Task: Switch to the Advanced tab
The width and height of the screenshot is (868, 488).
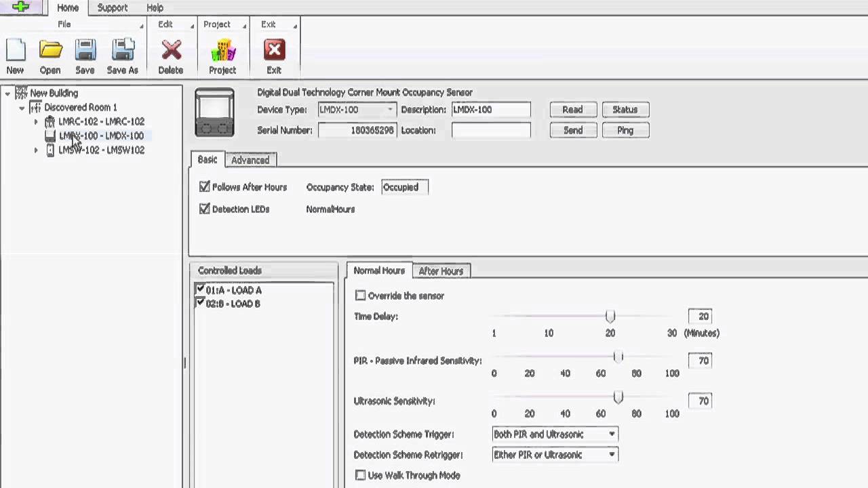Action: (250, 160)
